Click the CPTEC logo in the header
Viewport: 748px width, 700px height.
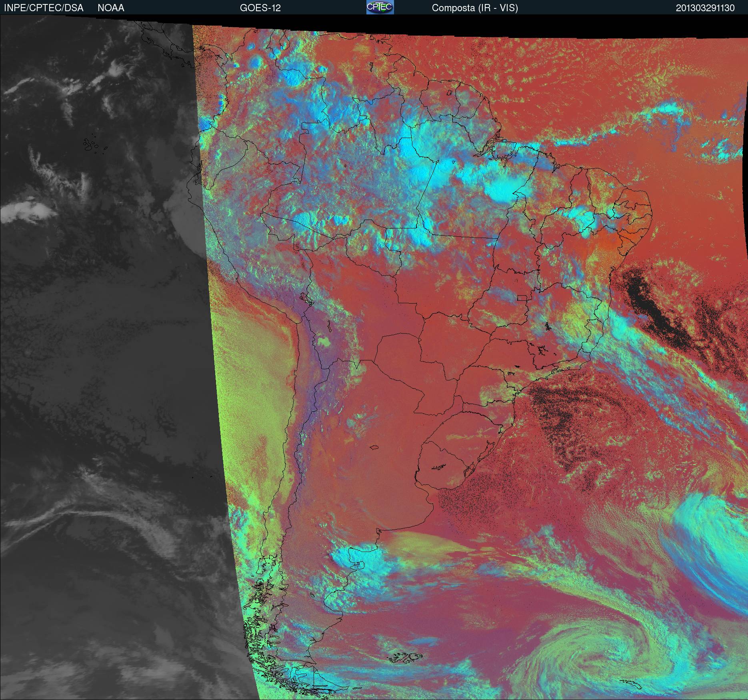click(x=380, y=8)
